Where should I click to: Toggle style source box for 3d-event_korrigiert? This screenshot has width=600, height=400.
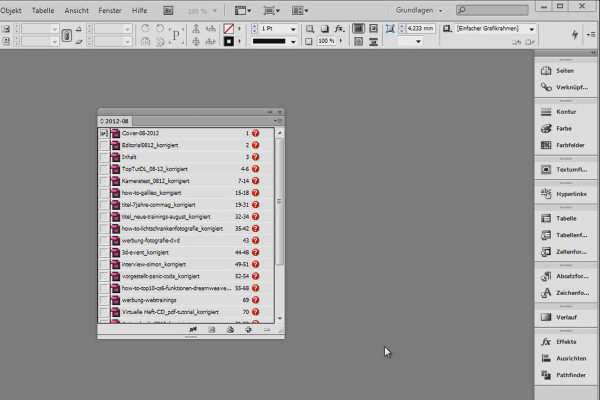(104, 253)
